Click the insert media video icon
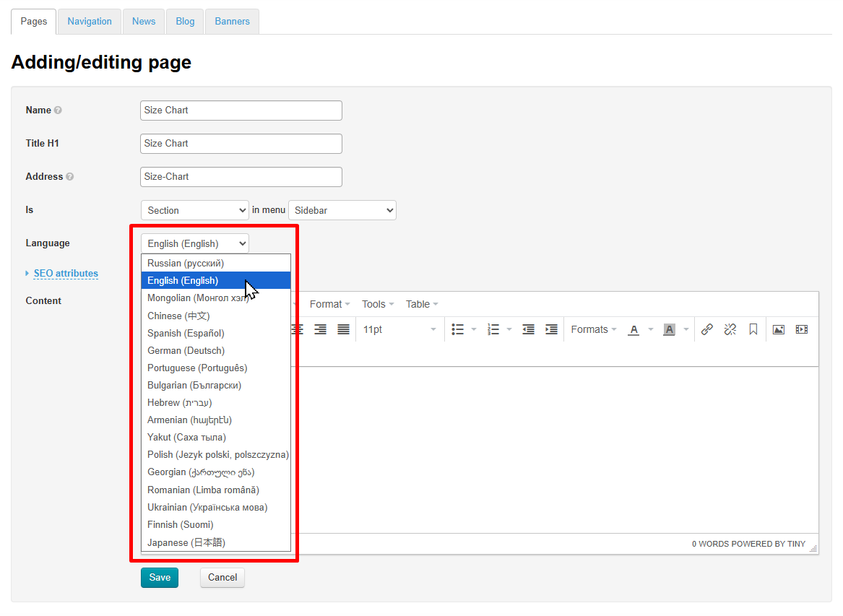Viewport: 843px width, 616px height. [x=801, y=329]
